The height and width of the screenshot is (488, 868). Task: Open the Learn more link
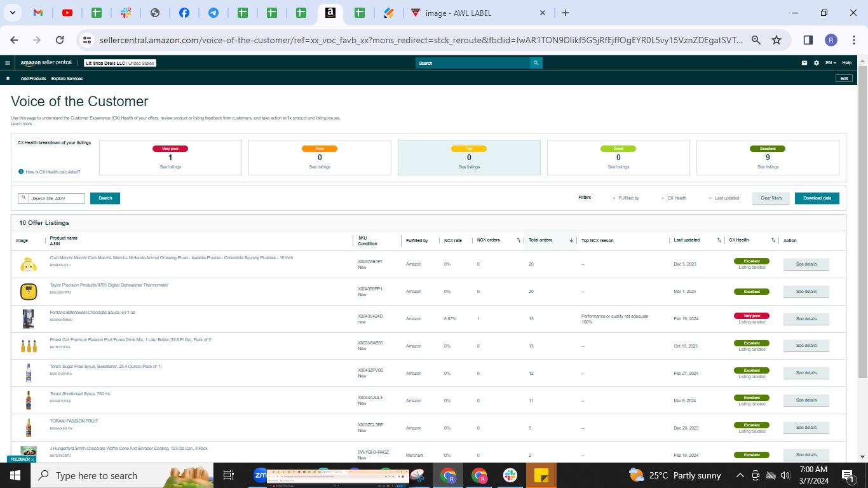click(x=21, y=124)
